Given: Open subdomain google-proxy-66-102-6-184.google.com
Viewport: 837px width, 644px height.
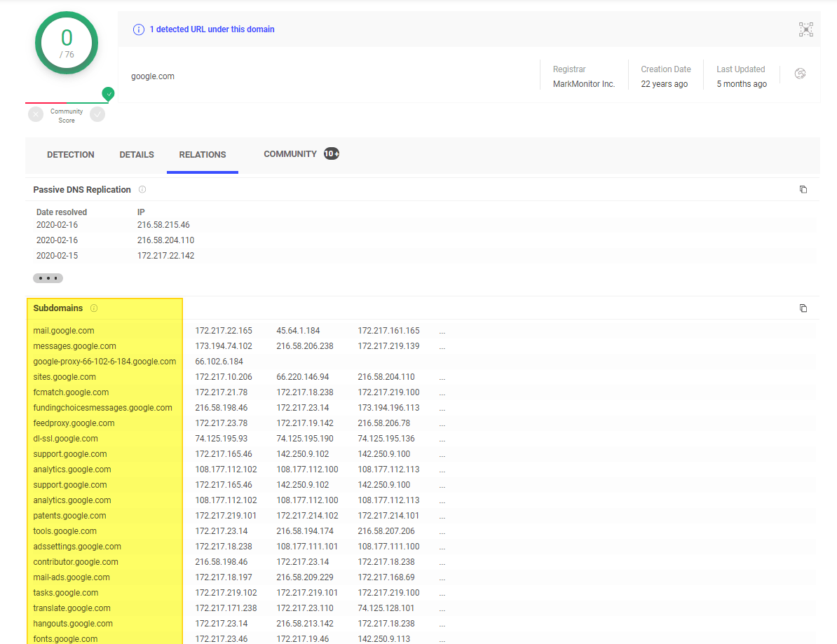Looking at the screenshot, I should tap(104, 362).
